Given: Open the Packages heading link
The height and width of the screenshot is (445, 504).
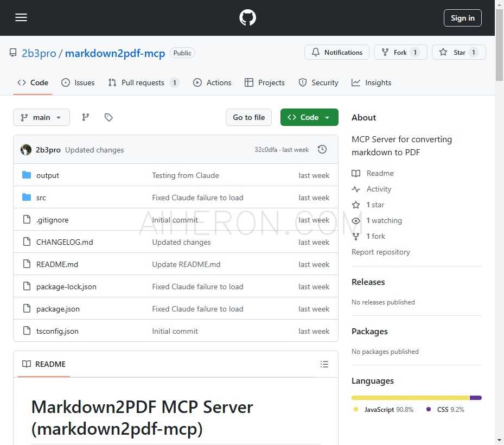Looking at the screenshot, I should (x=369, y=332).
